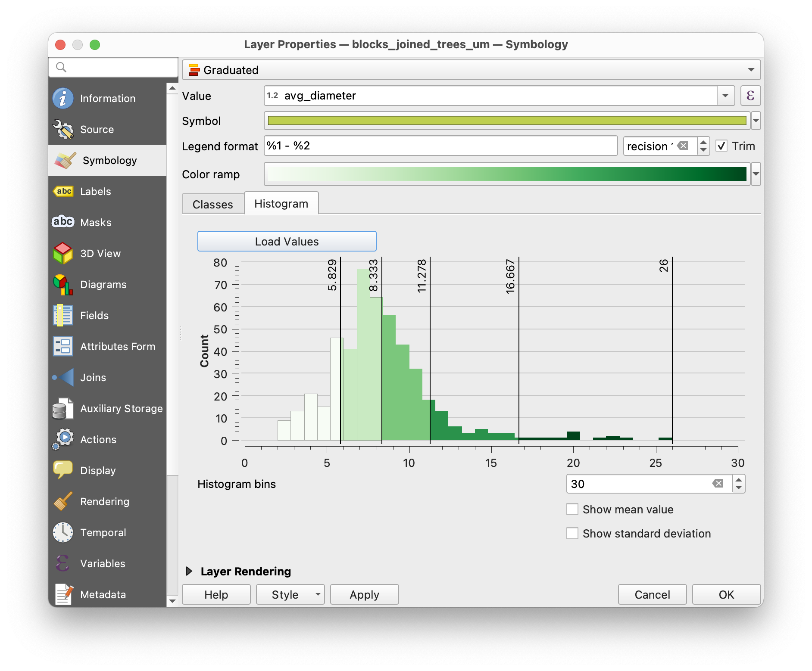Image resolution: width=812 pixels, height=671 pixels.
Task: Uncheck the Trim option
Action: [x=721, y=146]
